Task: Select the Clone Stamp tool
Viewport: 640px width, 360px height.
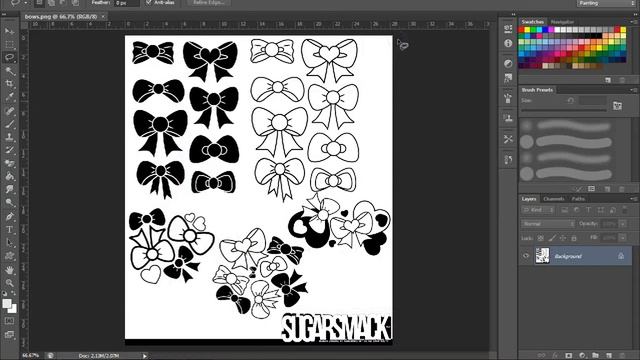Action: click(9, 137)
